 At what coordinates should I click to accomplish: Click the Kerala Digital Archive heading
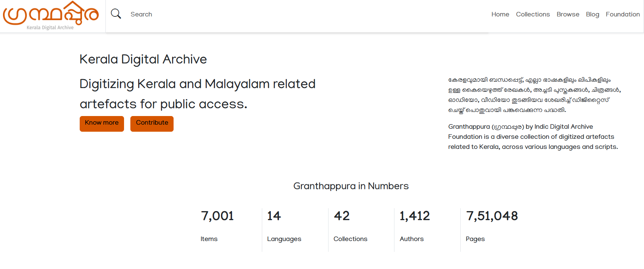coord(143,59)
